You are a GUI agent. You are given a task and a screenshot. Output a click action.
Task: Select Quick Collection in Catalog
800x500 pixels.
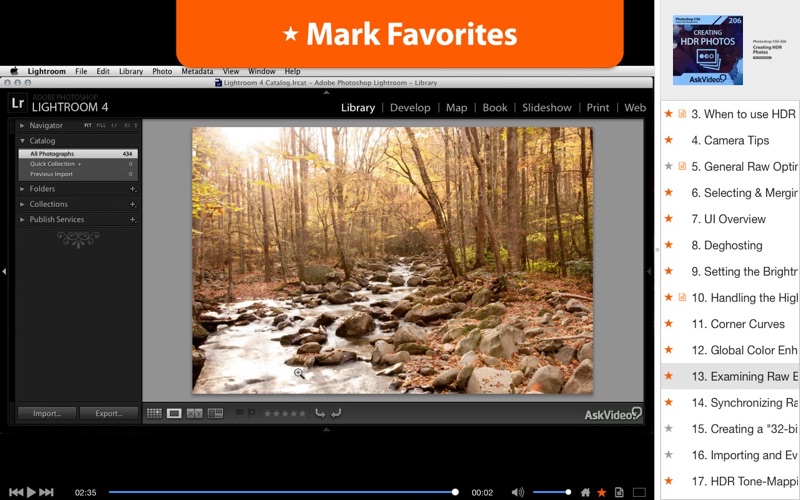pyautogui.click(x=78, y=164)
